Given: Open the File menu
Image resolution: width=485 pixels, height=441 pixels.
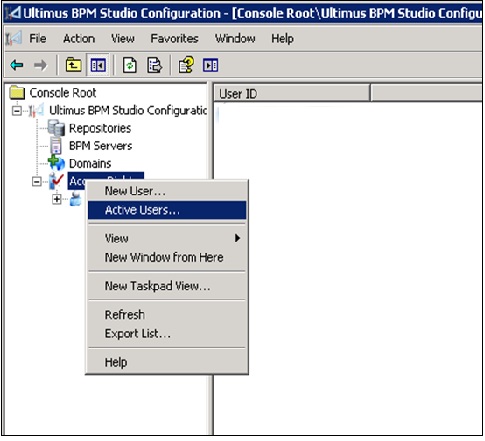Looking at the screenshot, I should point(38,38).
